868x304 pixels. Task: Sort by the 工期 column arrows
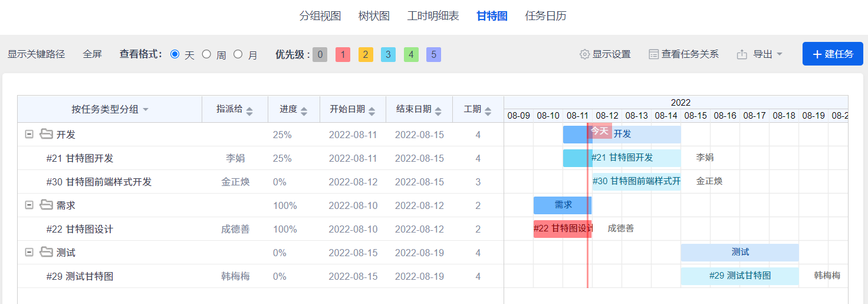(x=488, y=110)
